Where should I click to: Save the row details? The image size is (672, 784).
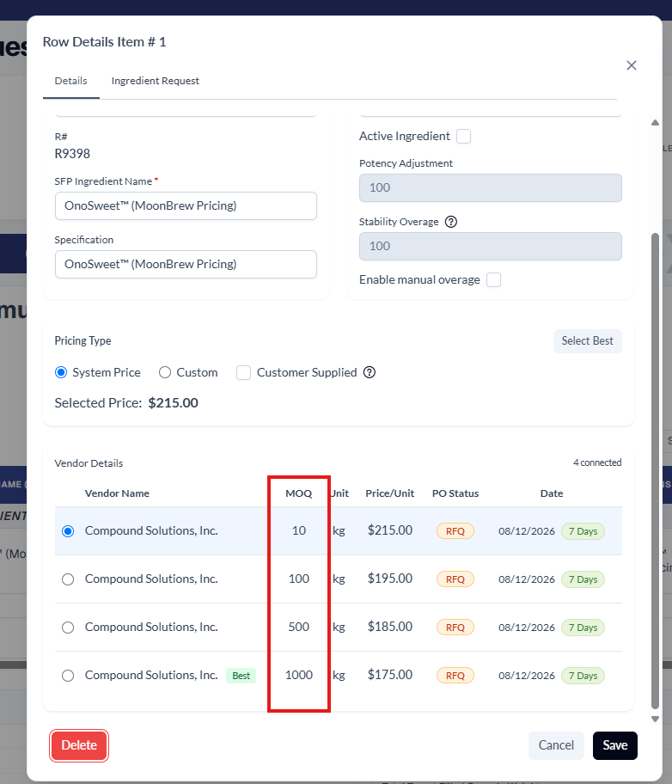[615, 745]
